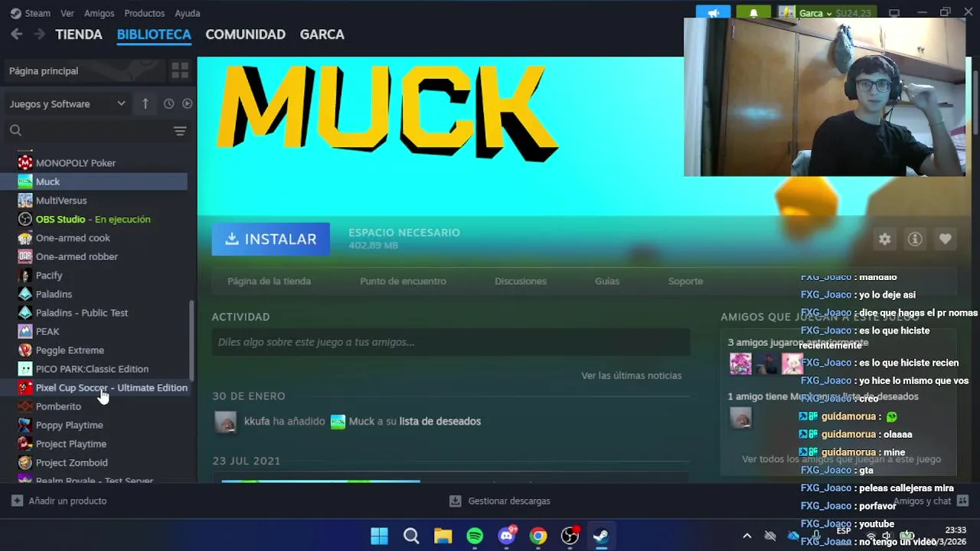Click the Gestionar descargas download icon

[455, 500]
